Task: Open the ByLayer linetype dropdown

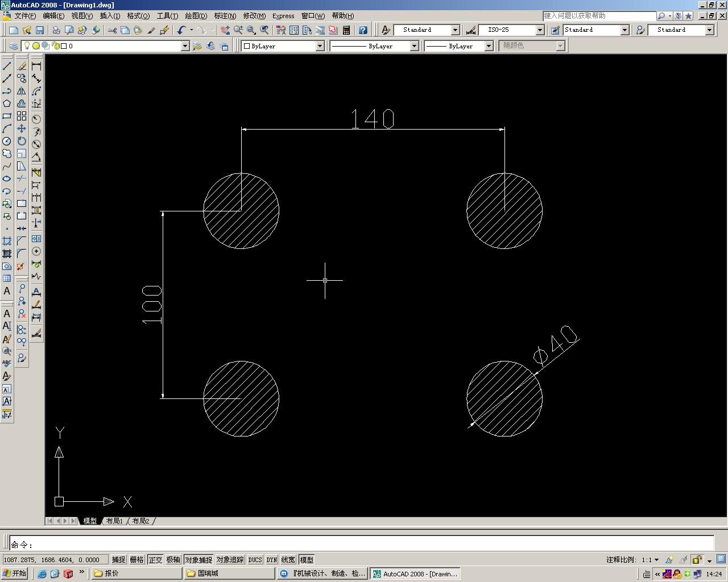Action: click(414, 46)
